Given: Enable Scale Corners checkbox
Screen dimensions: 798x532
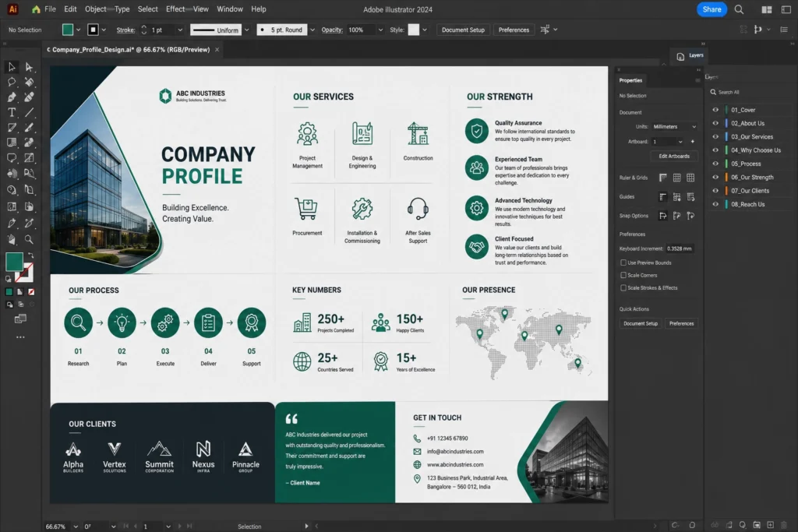Looking at the screenshot, I should (623, 275).
